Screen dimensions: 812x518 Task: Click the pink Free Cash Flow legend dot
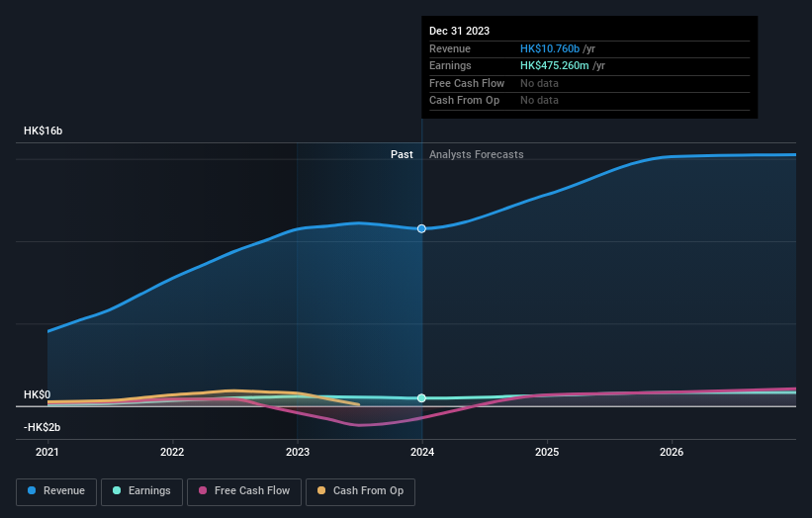point(203,490)
